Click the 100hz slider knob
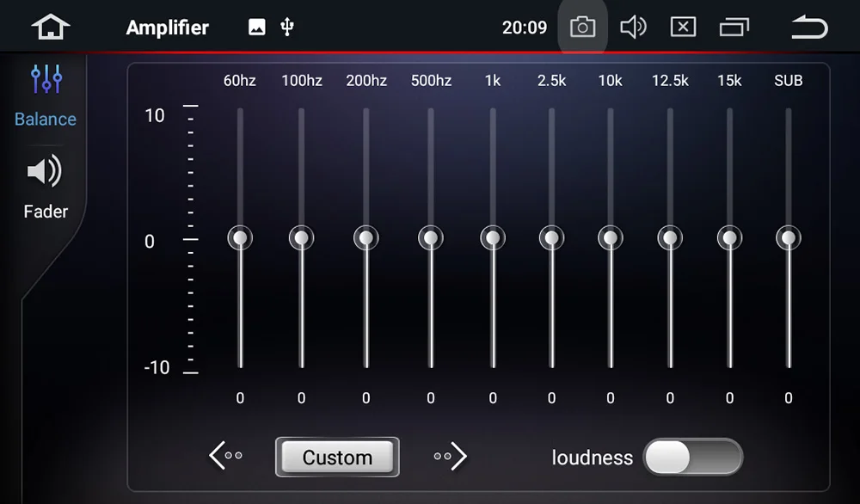The image size is (860, 504). tap(302, 238)
